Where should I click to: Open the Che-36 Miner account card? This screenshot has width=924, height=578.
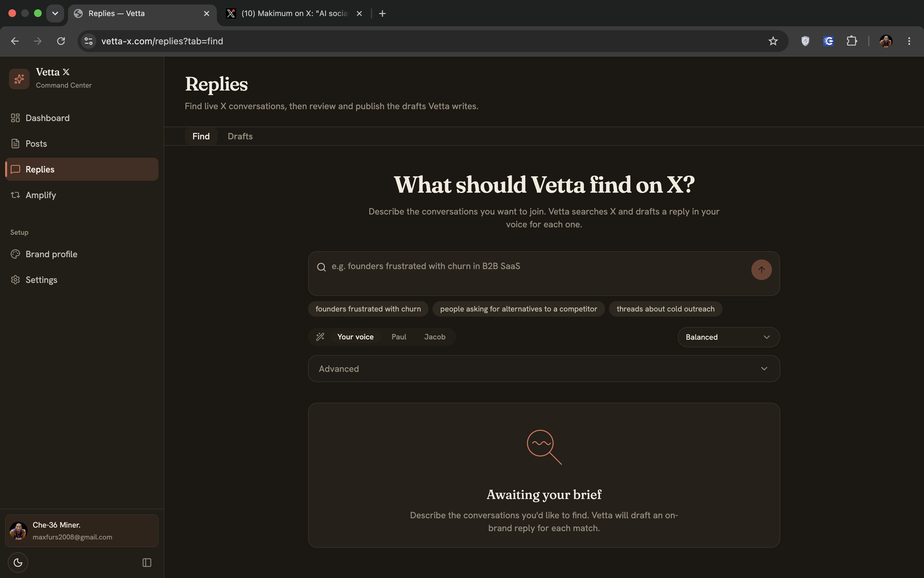pos(82,530)
